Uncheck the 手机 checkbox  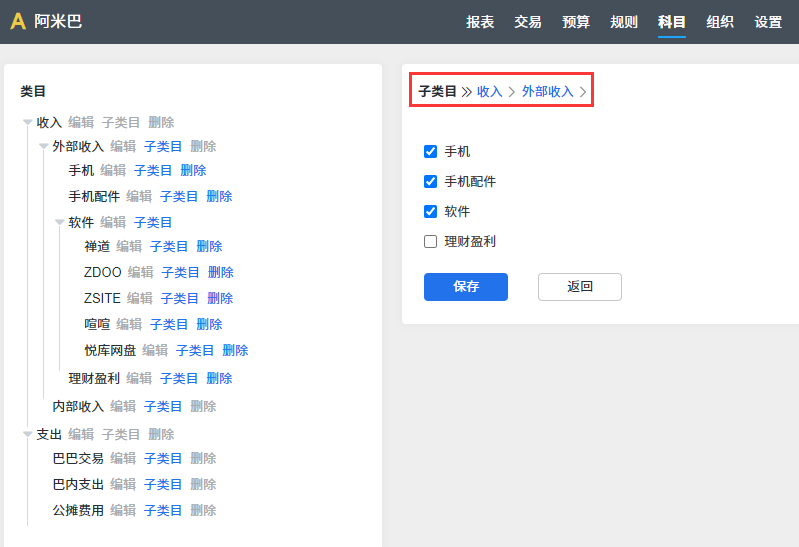click(431, 151)
